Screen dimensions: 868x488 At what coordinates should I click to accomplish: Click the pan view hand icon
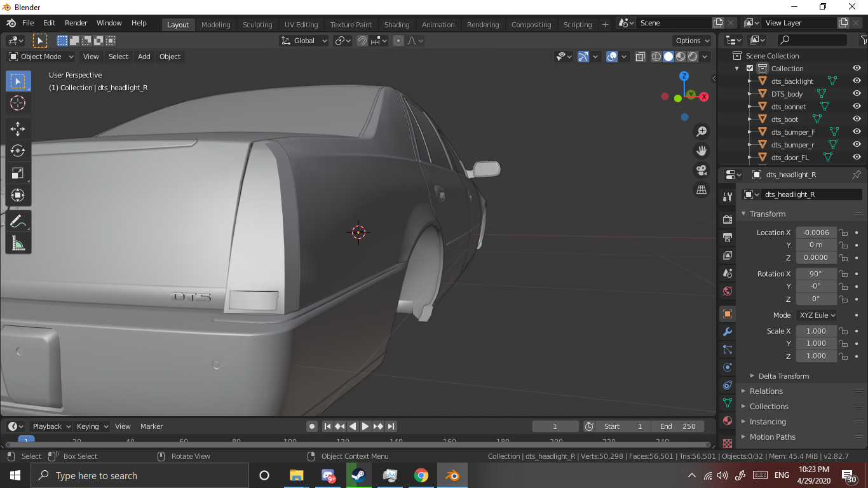pyautogui.click(x=702, y=151)
